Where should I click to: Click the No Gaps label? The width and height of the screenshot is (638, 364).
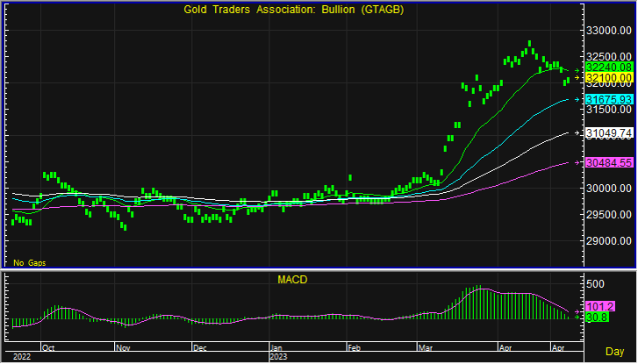coord(29,263)
